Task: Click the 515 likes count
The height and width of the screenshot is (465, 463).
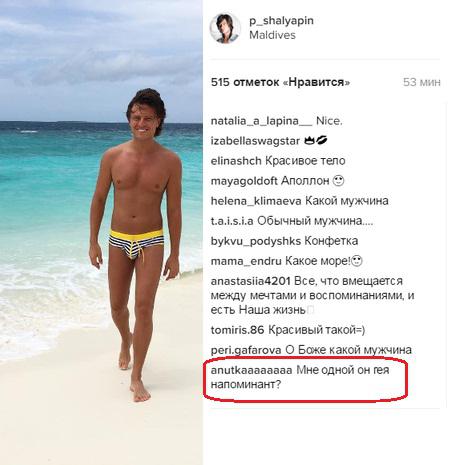Action: coord(280,82)
